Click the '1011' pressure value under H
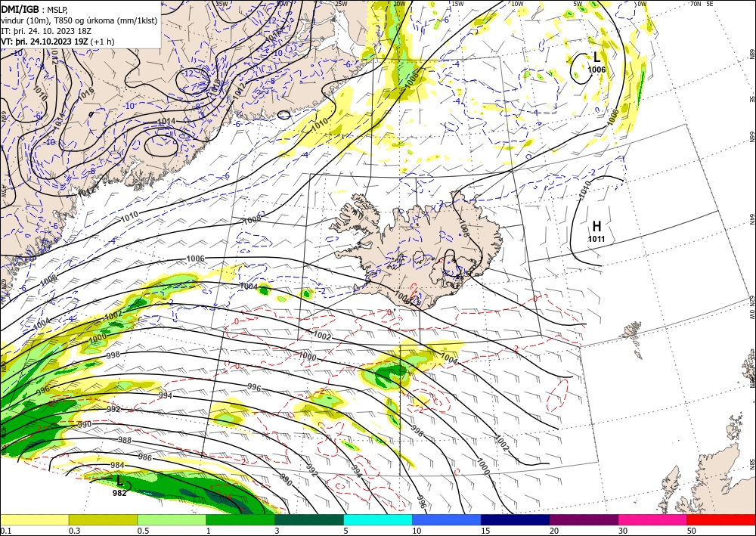 (x=596, y=239)
